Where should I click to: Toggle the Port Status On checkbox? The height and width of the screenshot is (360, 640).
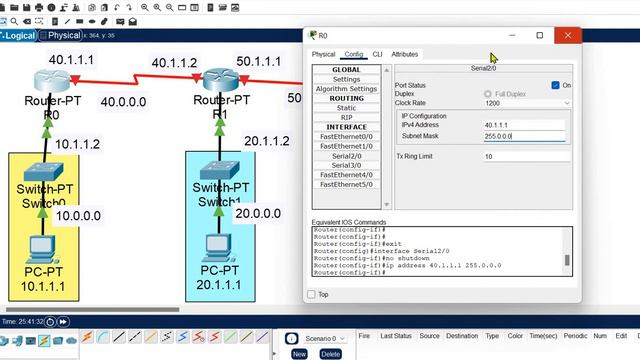pos(555,85)
